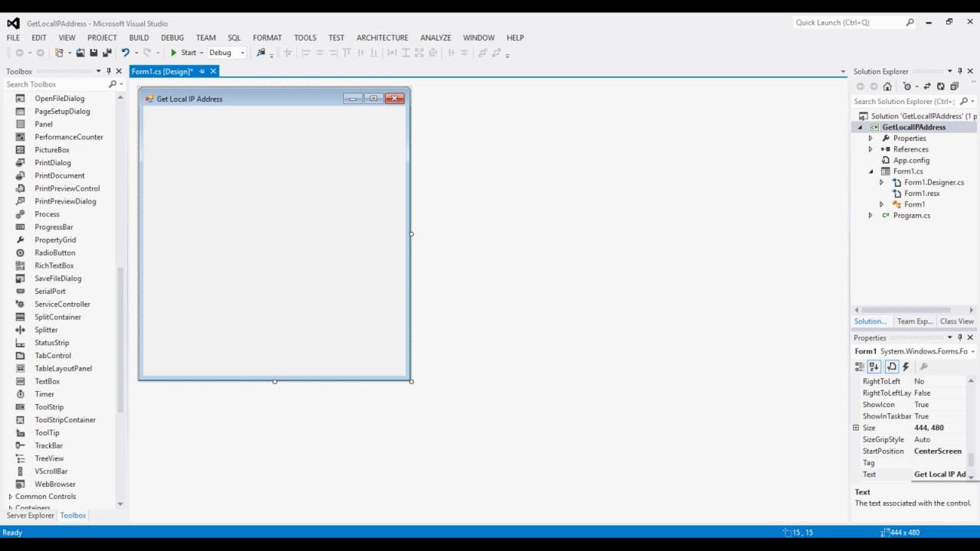Collapse the Form1.cs node
Image resolution: width=980 pixels, height=551 pixels.
tap(871, 171)
